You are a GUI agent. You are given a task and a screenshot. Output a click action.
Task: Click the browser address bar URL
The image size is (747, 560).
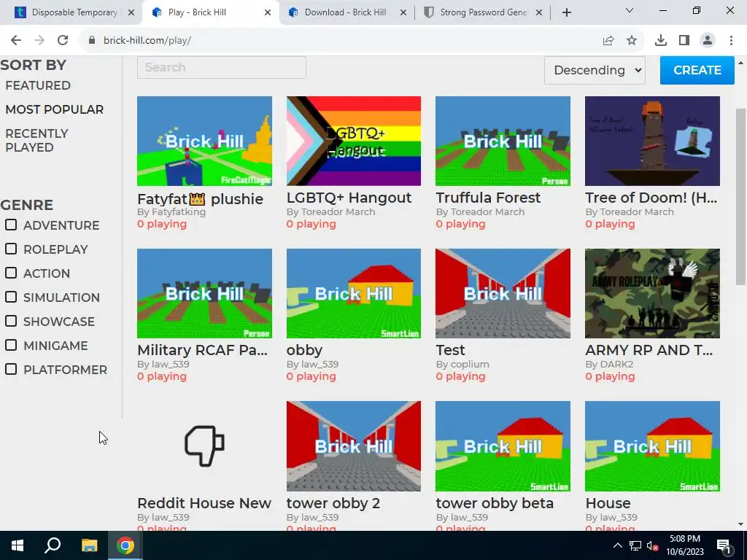[147, 41]
